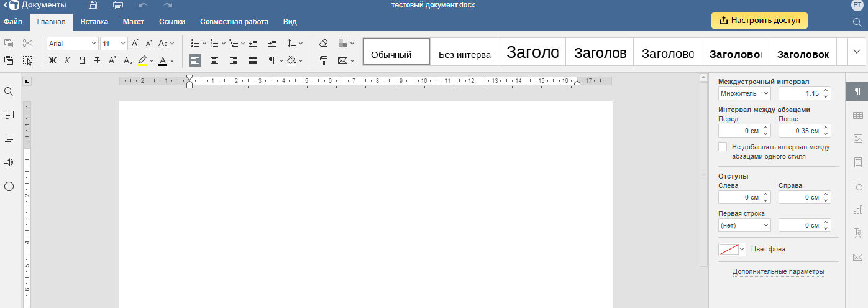
Task: Click the Redo arrow icon
Action: coord(168,5)
